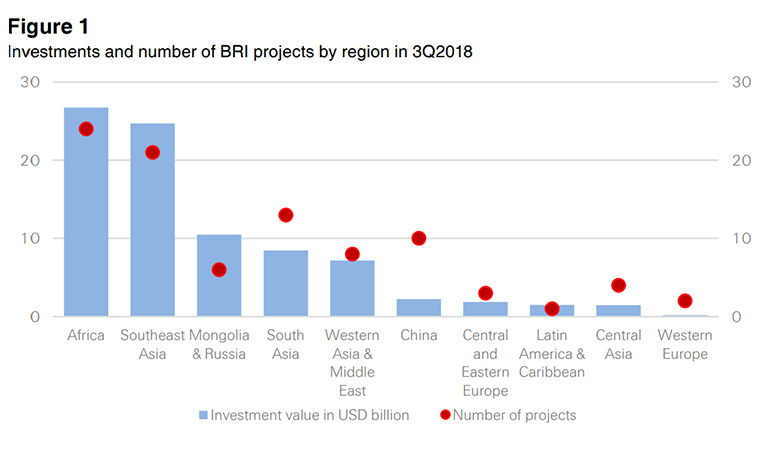
Task: Click the red circle marker in the legend
Action: pyautogui.click(x=444, y=414)
